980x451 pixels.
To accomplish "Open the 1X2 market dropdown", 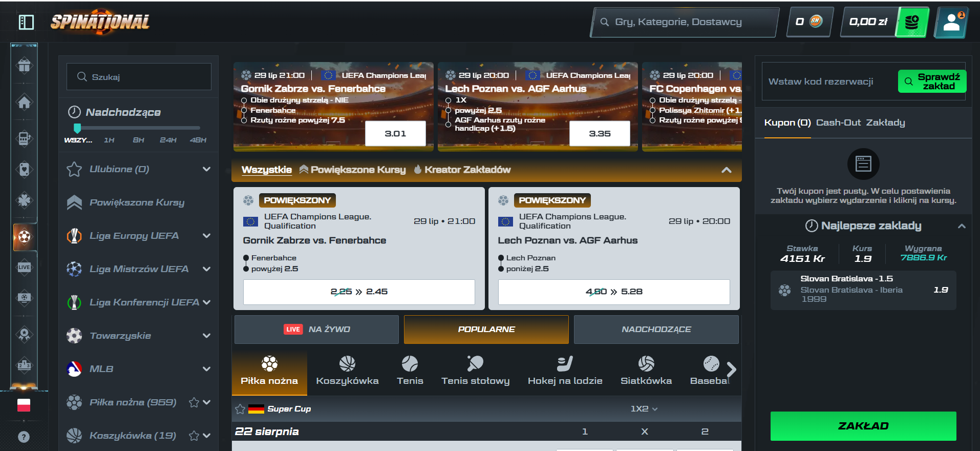I will [644, 409].
